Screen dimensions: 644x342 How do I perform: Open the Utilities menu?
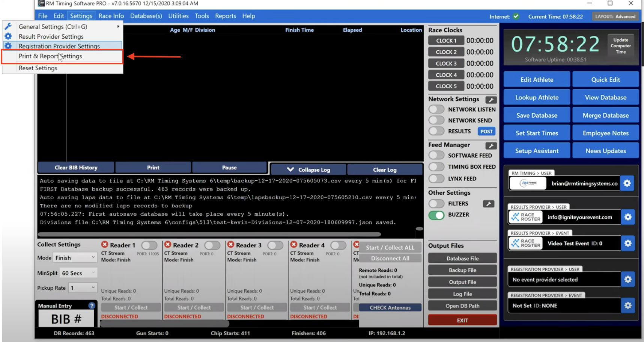[178, 16]
